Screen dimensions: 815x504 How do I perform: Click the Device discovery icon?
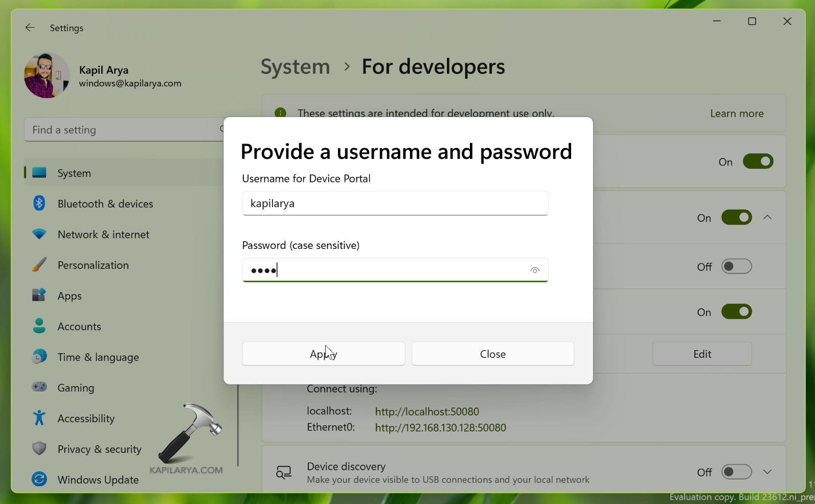click(284, 472)
